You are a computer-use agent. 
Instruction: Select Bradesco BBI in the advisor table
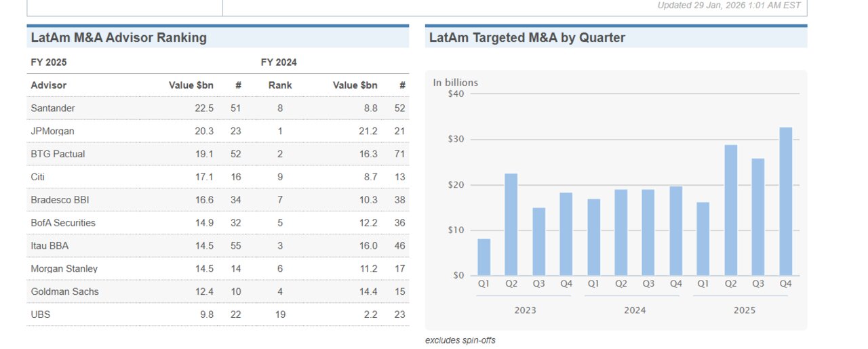(60, 200)
